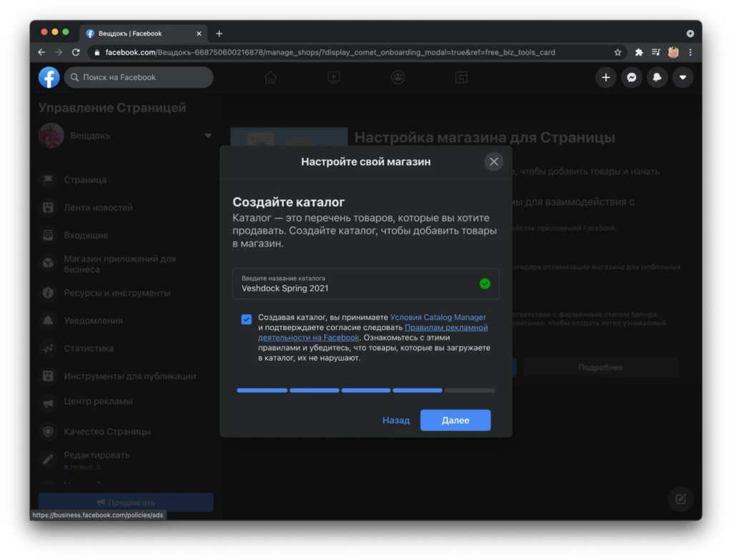732x560 pixels.
Task: Expand the Вещдокъ page selector arrow
Action: tap(208, 136)
